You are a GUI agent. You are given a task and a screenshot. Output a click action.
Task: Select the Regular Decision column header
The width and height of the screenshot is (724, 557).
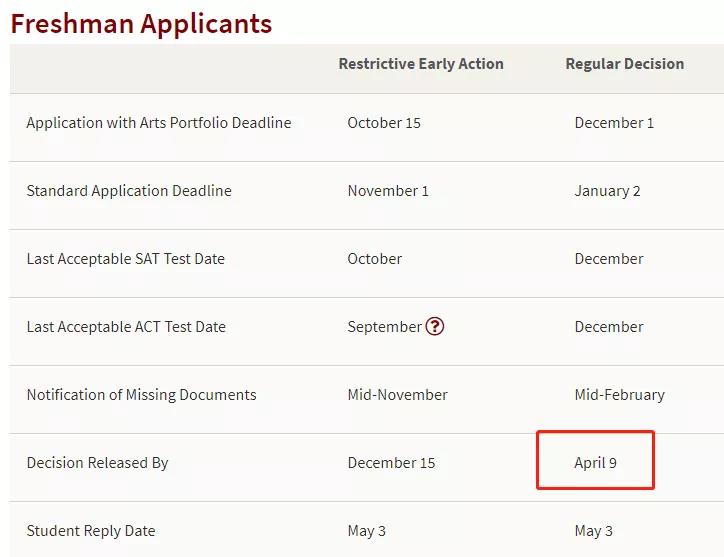click(x=625, y=64)
